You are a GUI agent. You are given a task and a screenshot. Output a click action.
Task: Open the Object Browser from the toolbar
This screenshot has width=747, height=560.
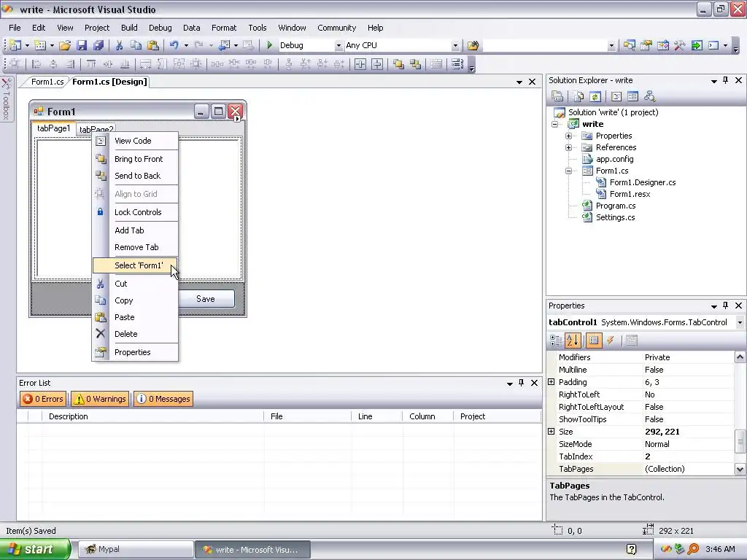pos(662,45)
